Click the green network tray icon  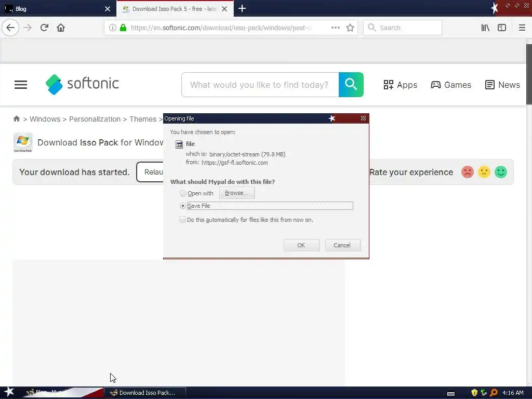click(x=484, y=393)
